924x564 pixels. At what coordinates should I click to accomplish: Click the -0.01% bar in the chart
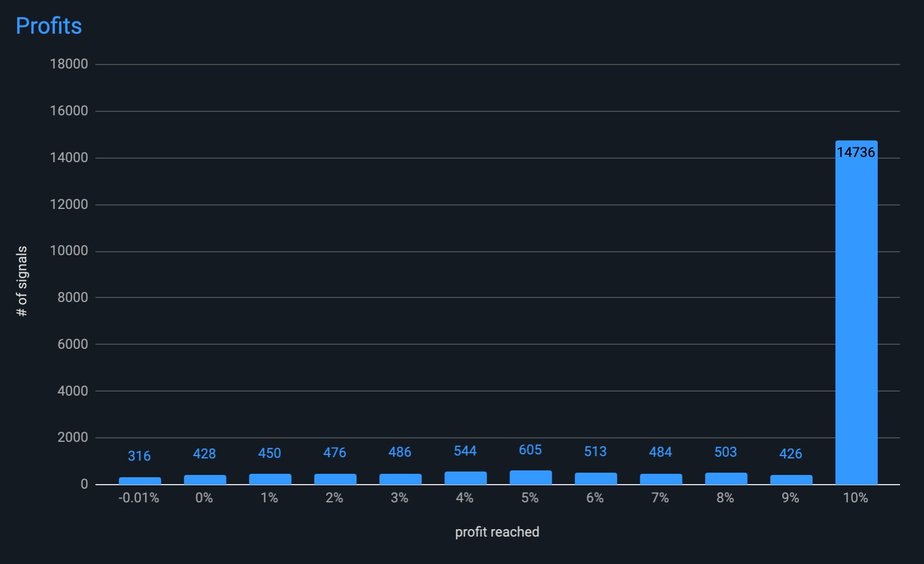pyautogui.click(x=140, y=481)
